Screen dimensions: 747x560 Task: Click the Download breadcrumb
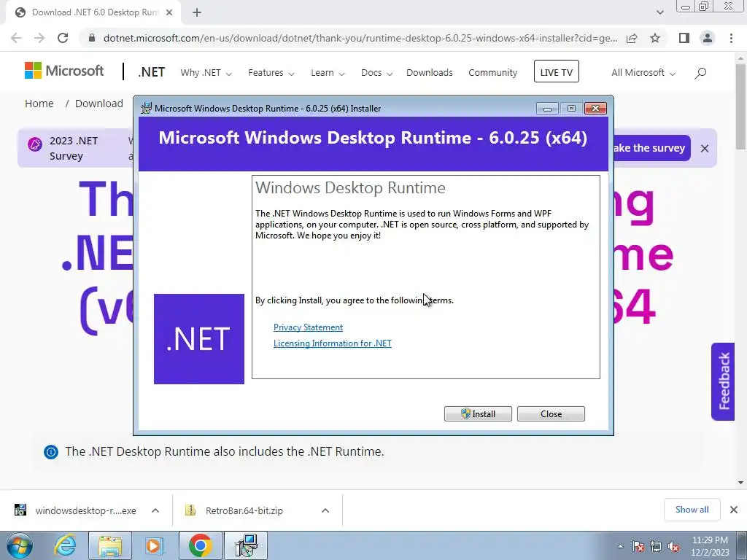[99, 104]
